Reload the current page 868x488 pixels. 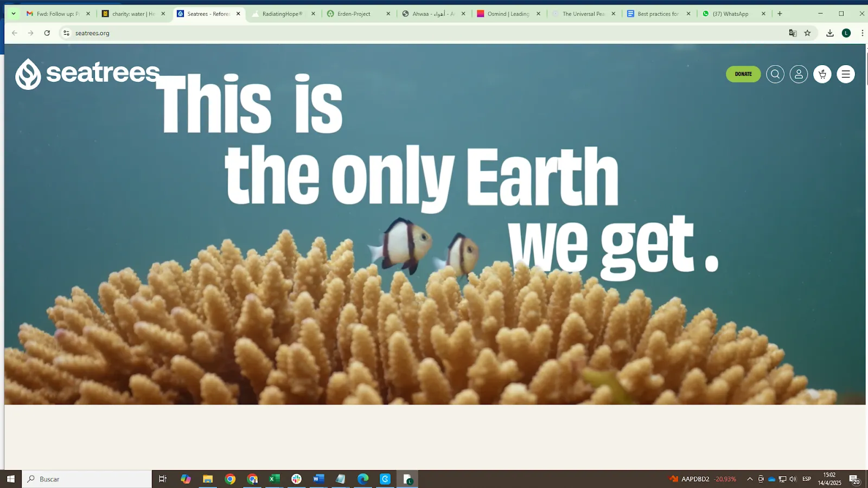(x=47, y=33)
